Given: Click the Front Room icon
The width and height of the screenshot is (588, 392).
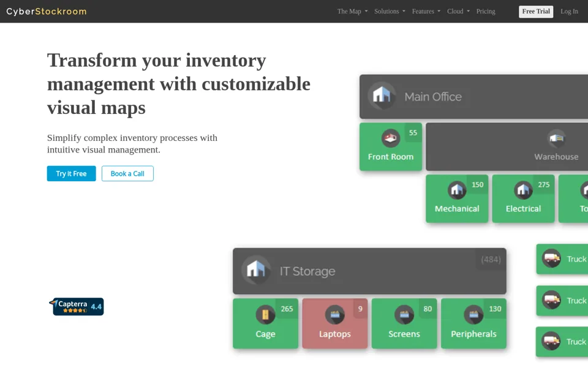Looking at the screenshot, I should 391,138.
